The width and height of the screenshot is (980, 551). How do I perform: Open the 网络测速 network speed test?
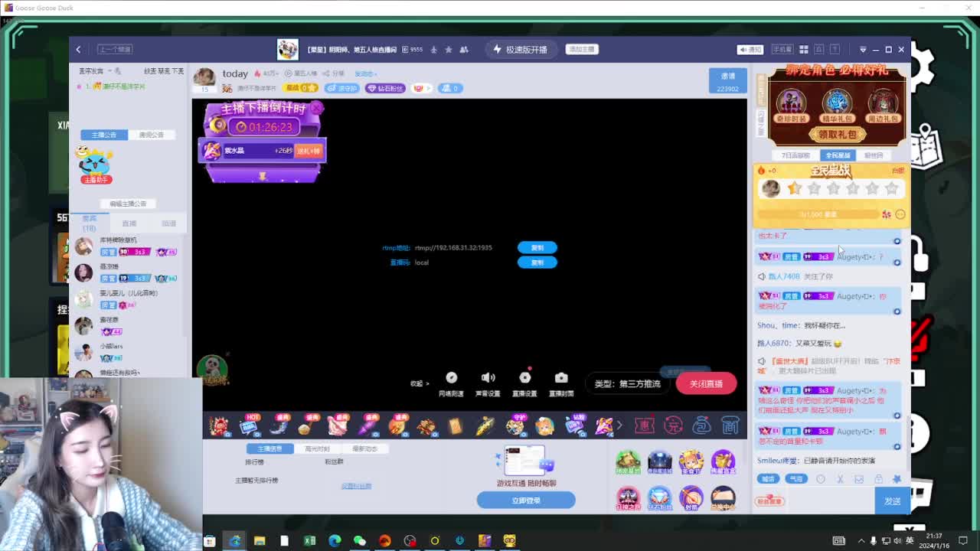point(452,383)
